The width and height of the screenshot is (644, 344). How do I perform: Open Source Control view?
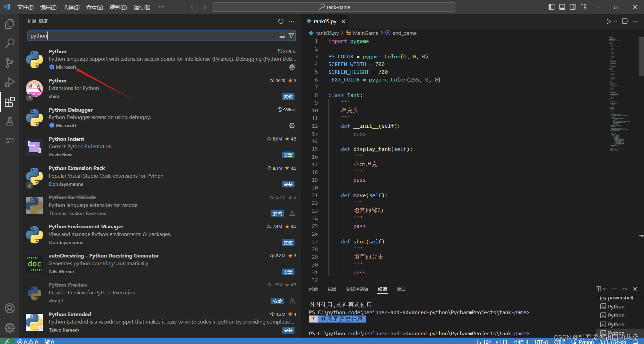[10, 63]
